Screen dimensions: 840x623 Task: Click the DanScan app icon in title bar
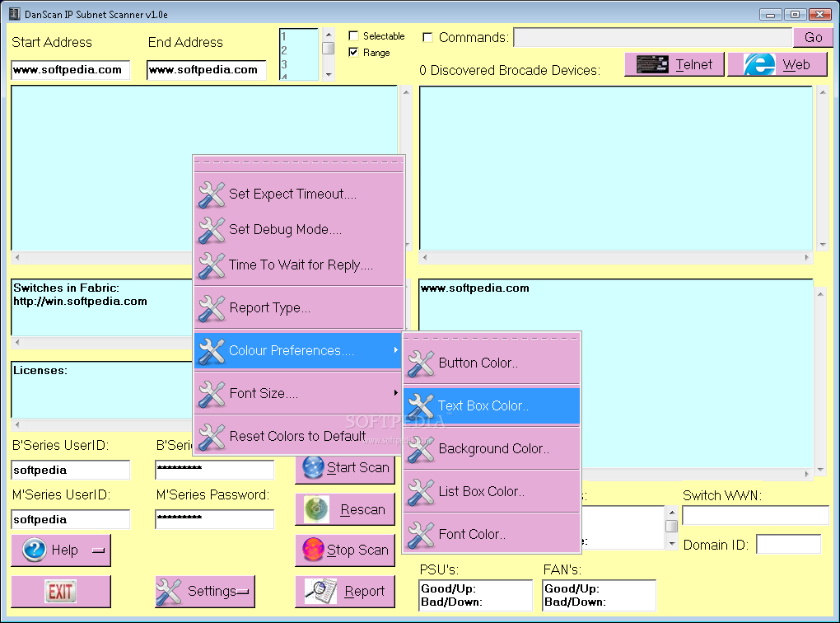[x=15, y=14]
